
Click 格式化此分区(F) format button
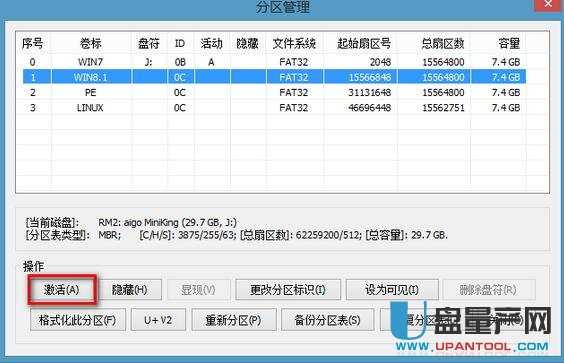pos(78,320)
